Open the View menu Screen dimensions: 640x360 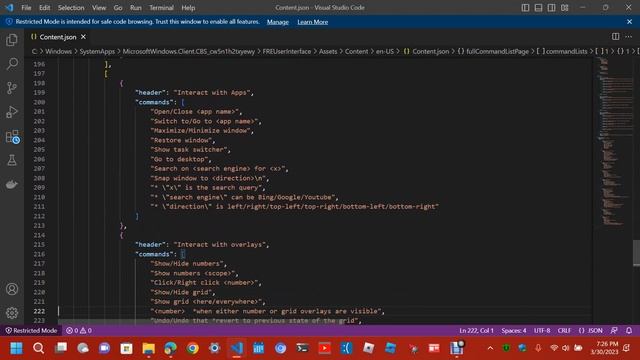tap(99, 8)
